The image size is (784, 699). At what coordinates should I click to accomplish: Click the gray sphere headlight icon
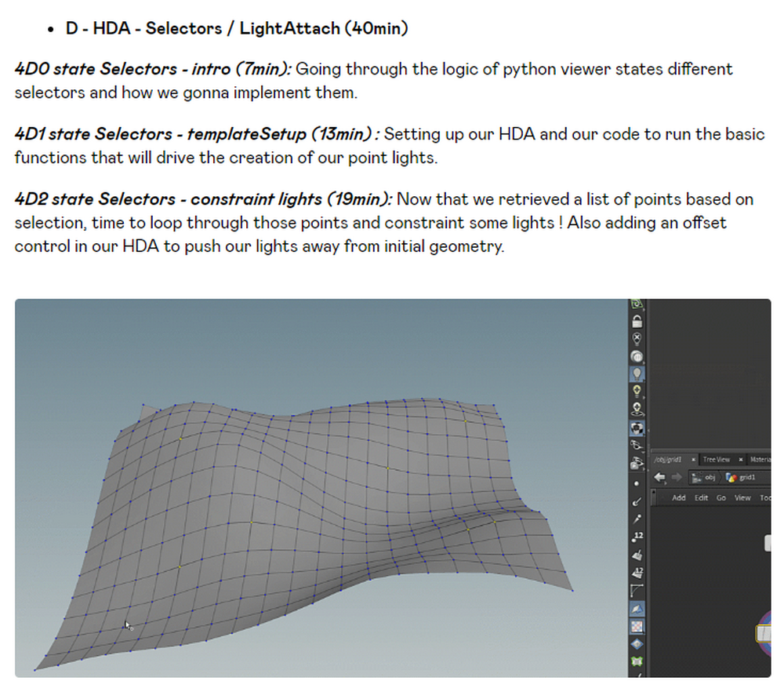point(637,356)
